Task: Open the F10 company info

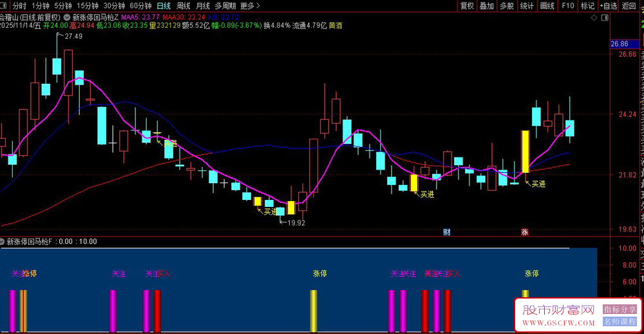Action: coord(567,6)
